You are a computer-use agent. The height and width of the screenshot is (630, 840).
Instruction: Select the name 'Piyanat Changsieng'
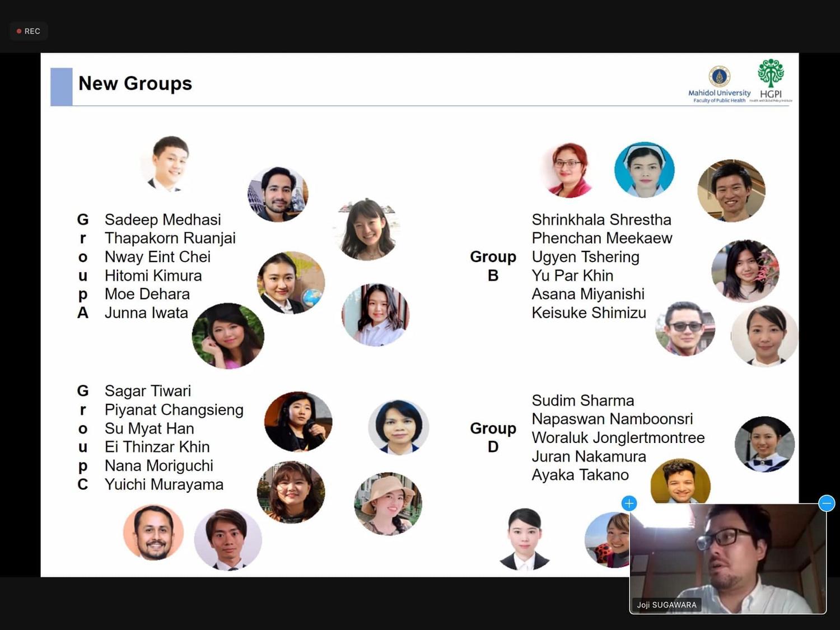174,410
